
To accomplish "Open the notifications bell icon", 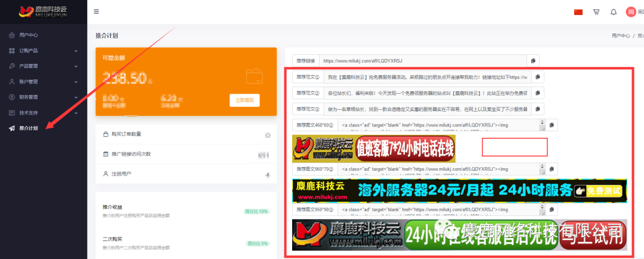I will 614,12.
